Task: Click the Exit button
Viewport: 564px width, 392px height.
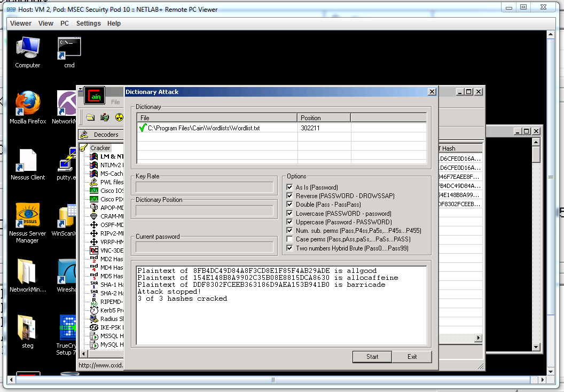Action: tap(412, 356)
